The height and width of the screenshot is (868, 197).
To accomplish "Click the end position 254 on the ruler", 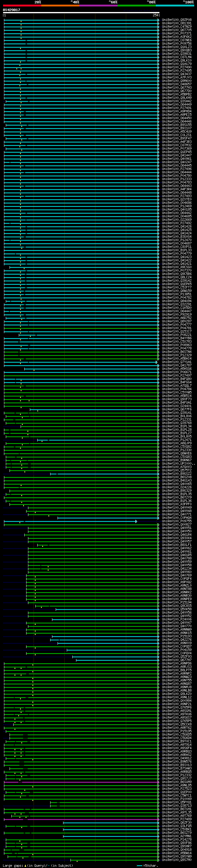I will point(155,15).
